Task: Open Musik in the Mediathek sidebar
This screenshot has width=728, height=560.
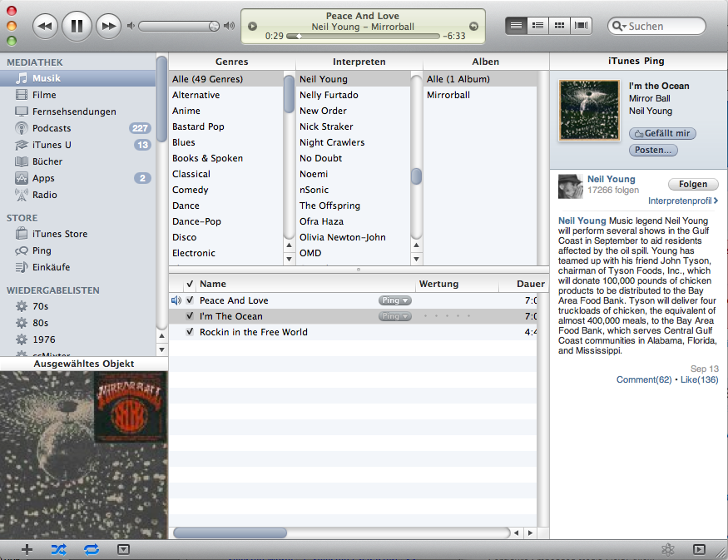Action: pyautogui.click(x=78, y=78)
